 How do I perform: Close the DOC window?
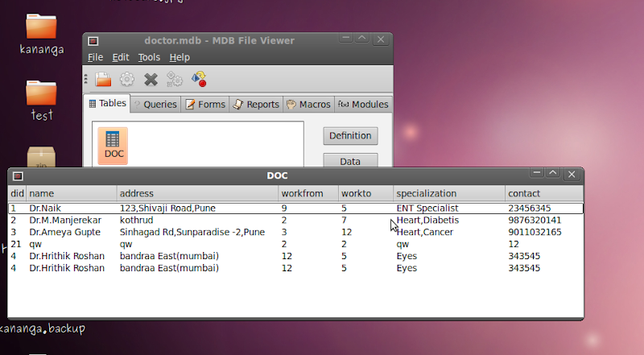point(572,175)
